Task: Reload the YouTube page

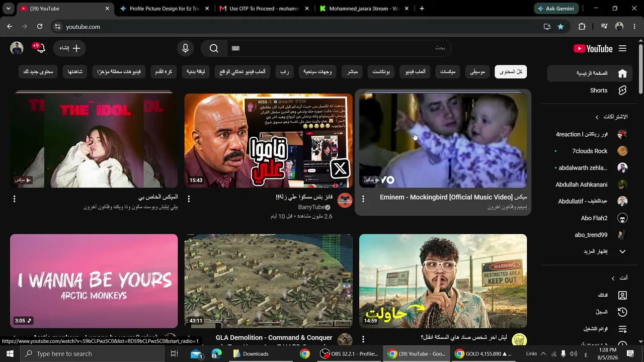Action: (40, 27)
